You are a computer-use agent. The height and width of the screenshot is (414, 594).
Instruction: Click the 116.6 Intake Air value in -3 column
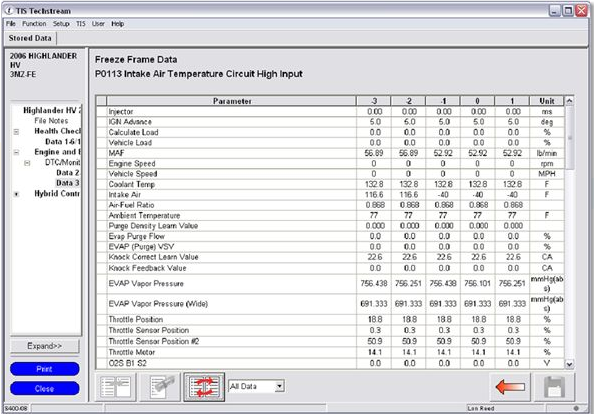click(x=374, y=195)
